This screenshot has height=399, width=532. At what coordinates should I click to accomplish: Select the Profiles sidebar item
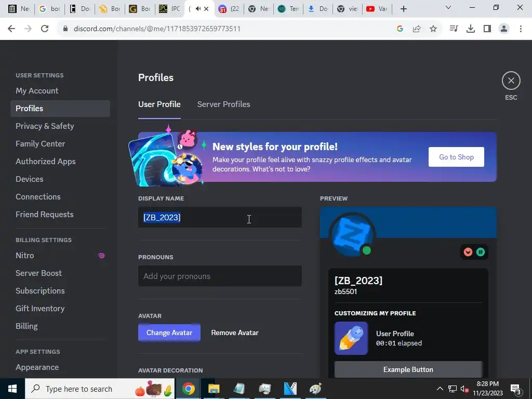click(60, 108)
